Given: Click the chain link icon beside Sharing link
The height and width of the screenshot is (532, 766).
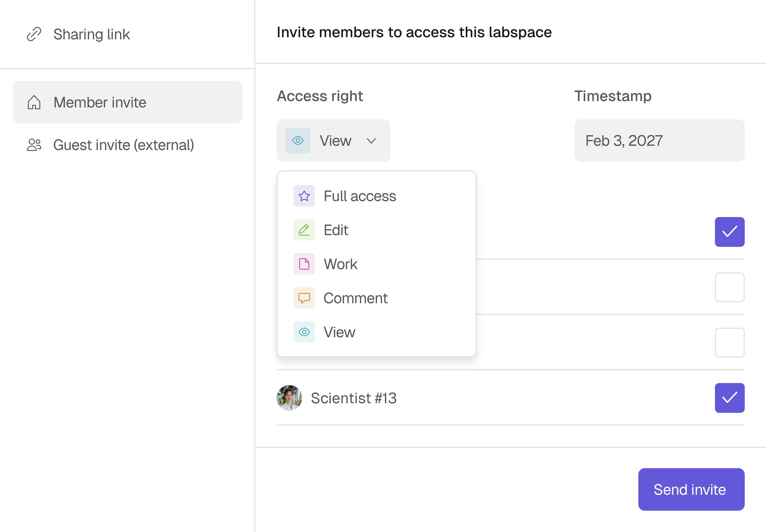Looking at the screenshot, I should click(34, 34).
